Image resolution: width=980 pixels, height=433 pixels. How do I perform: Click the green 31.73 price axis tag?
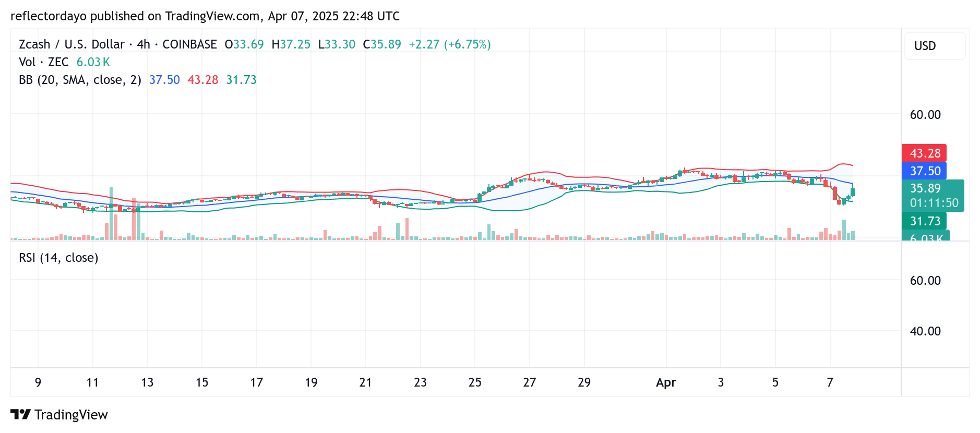924,221
